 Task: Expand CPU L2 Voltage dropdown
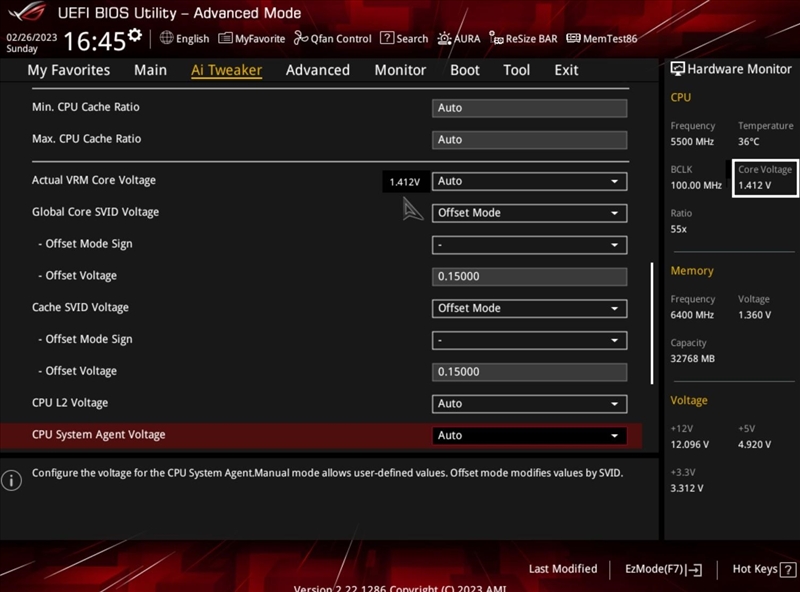point(530,404)
